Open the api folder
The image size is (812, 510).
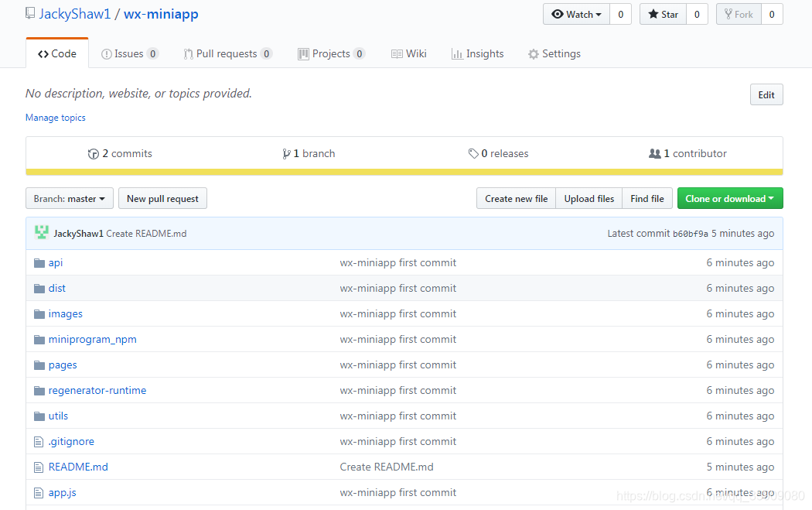coord(56,263)
